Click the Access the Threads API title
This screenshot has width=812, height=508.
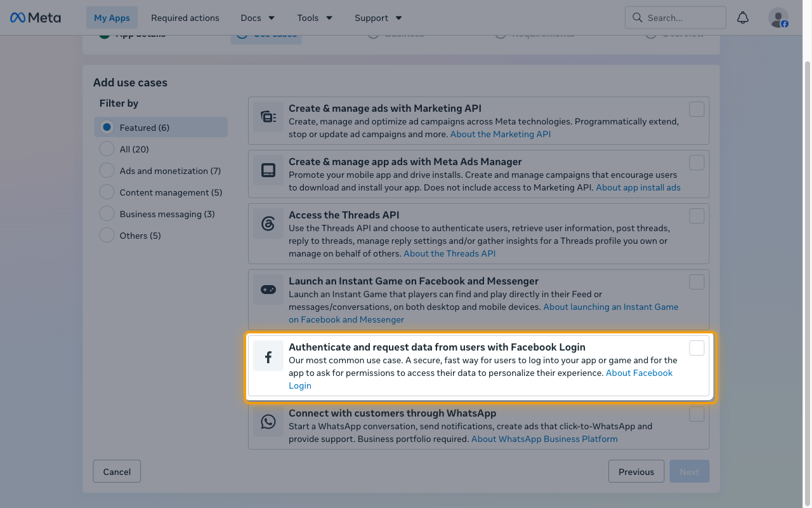tap(344, 215)
